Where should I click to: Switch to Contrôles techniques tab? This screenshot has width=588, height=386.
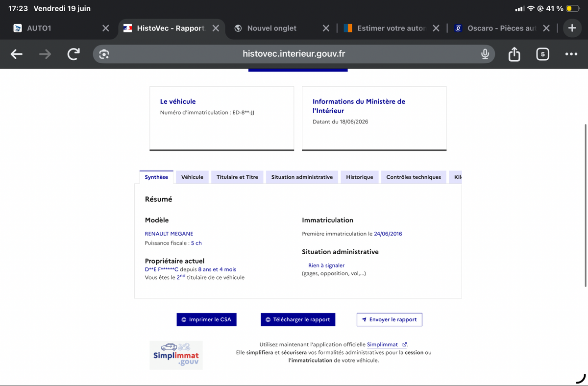coord(414,177)
